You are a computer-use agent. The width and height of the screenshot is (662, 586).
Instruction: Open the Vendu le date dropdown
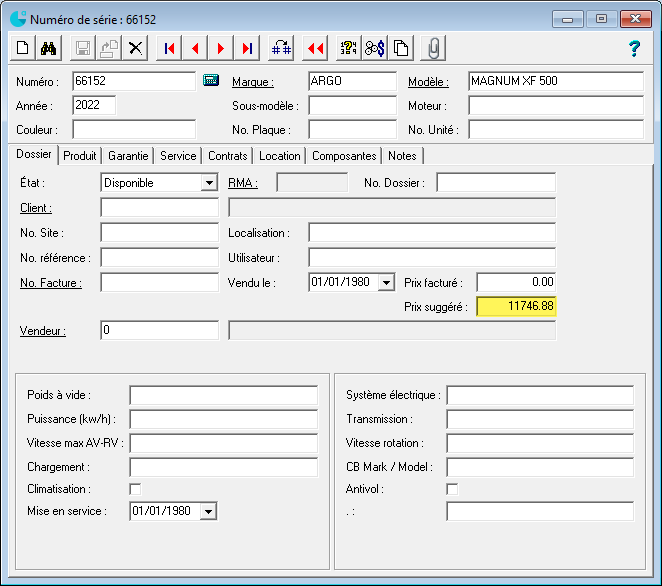(x=387, y=283)
